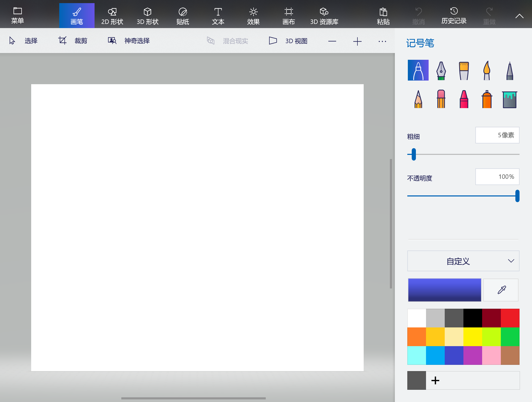
Task: Select the pink crayon tool
Action: (464, 99)
